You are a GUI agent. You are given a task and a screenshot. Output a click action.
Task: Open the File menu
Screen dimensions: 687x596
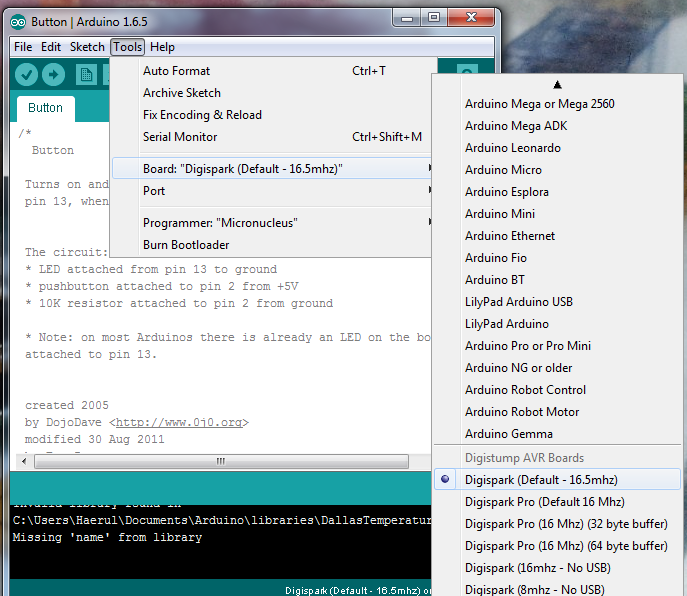coord(23,47)
